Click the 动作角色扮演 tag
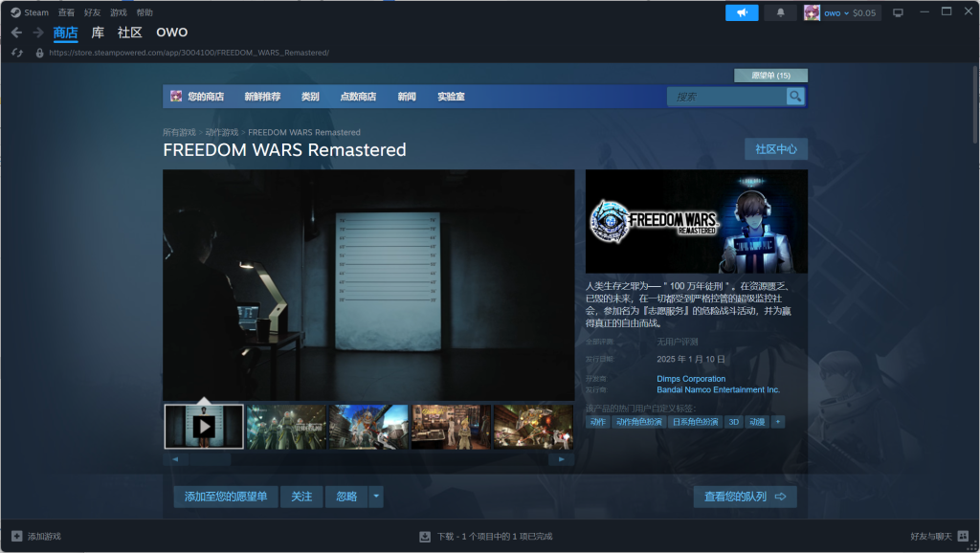This screenshot has height=553, width=980. click(638, 422)
